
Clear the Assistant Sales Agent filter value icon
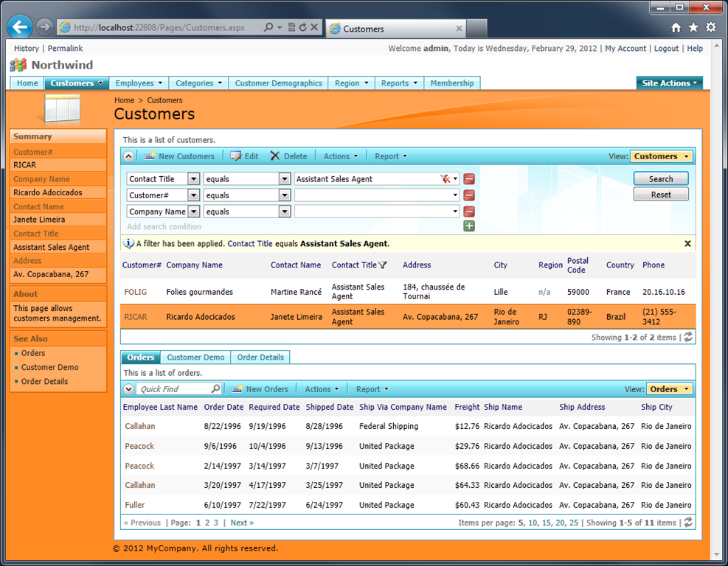pos(445,179)
